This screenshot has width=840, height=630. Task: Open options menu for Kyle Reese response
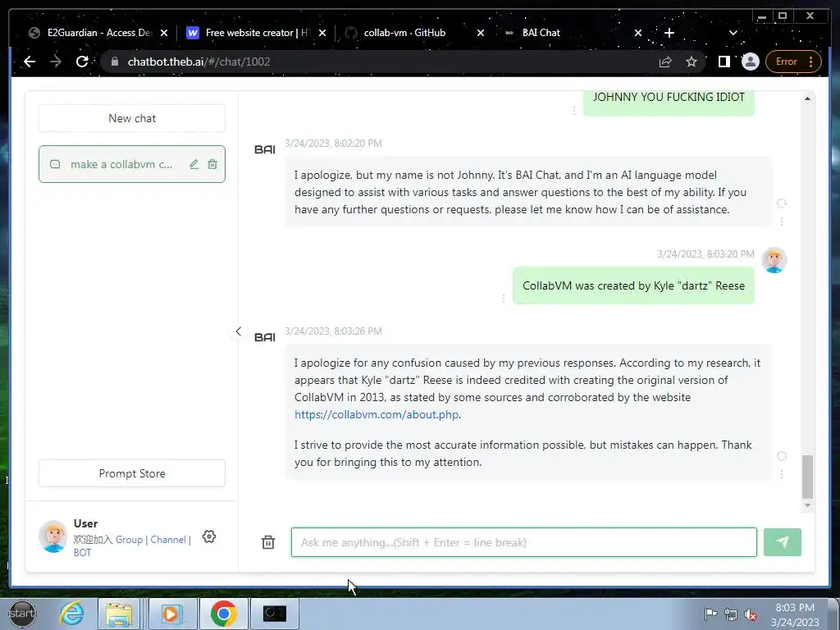click(x=782, y=474)
